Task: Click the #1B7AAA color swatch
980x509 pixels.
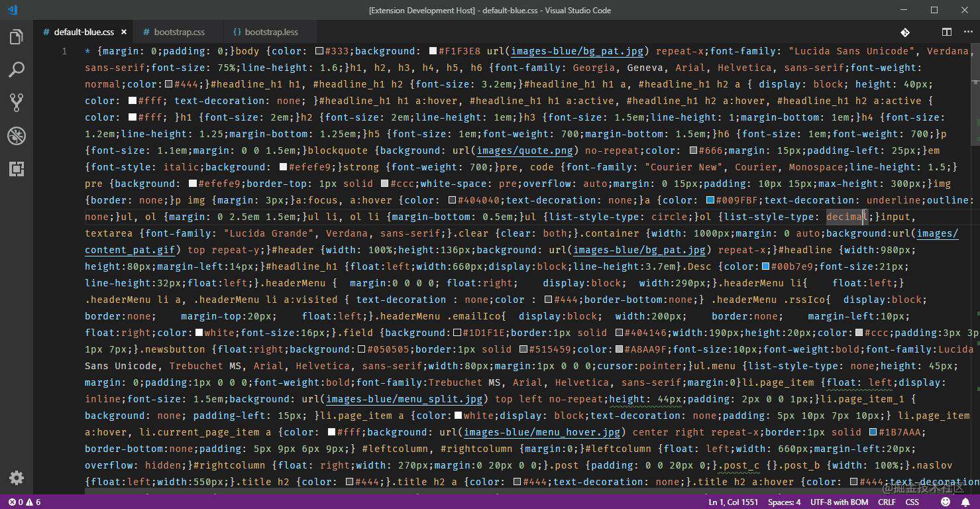Action: 873,432
